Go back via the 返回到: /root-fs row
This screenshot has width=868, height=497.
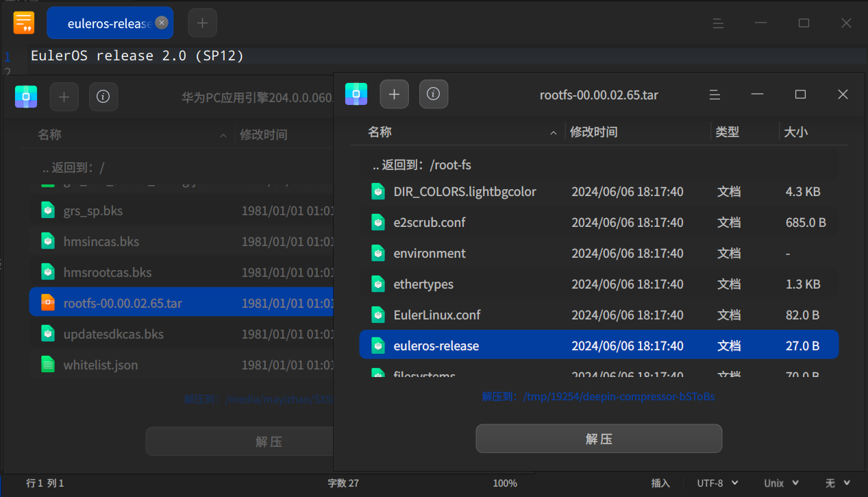599,165
